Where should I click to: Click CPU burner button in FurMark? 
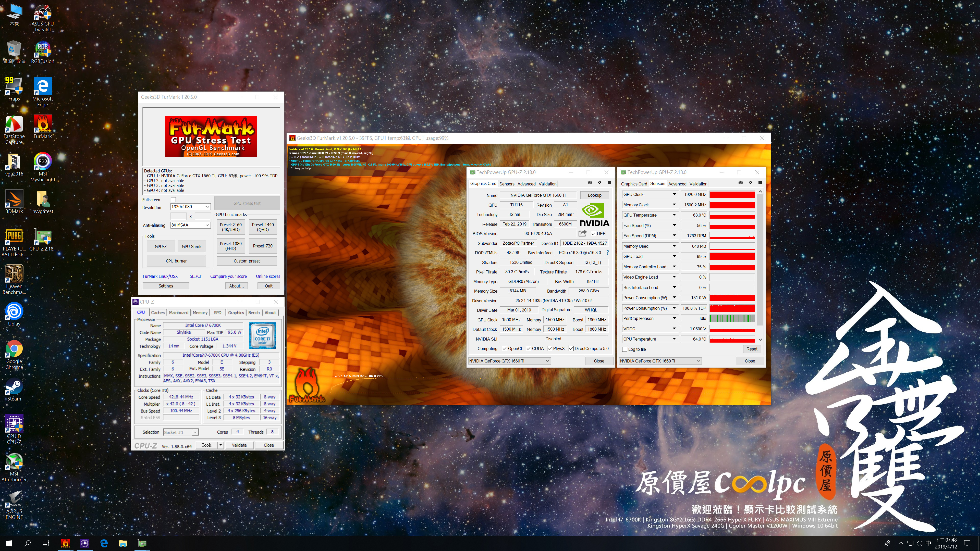coord(176,261)
